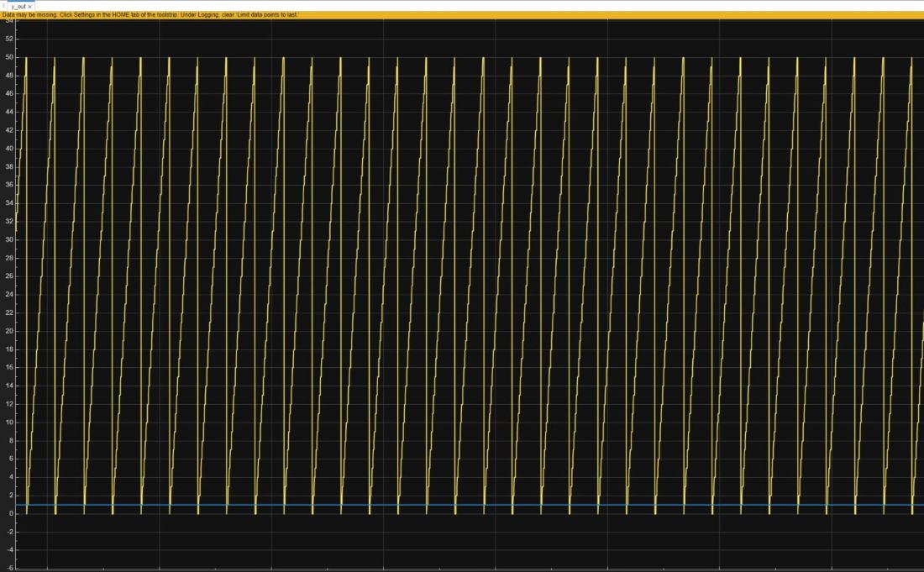Click the y-axis tick label -4
924x572 pixels.
click(x=9, y=550)
